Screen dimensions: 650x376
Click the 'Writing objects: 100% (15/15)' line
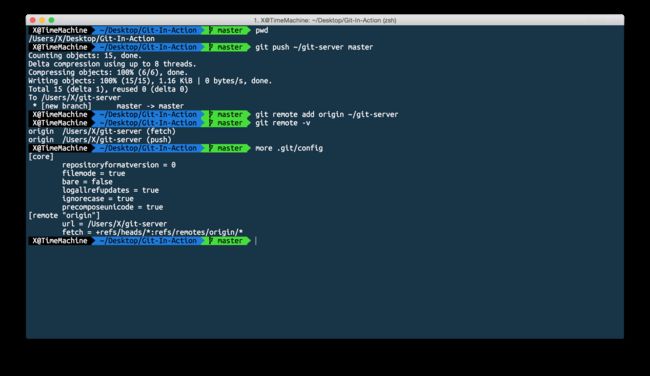coord(150,81)
